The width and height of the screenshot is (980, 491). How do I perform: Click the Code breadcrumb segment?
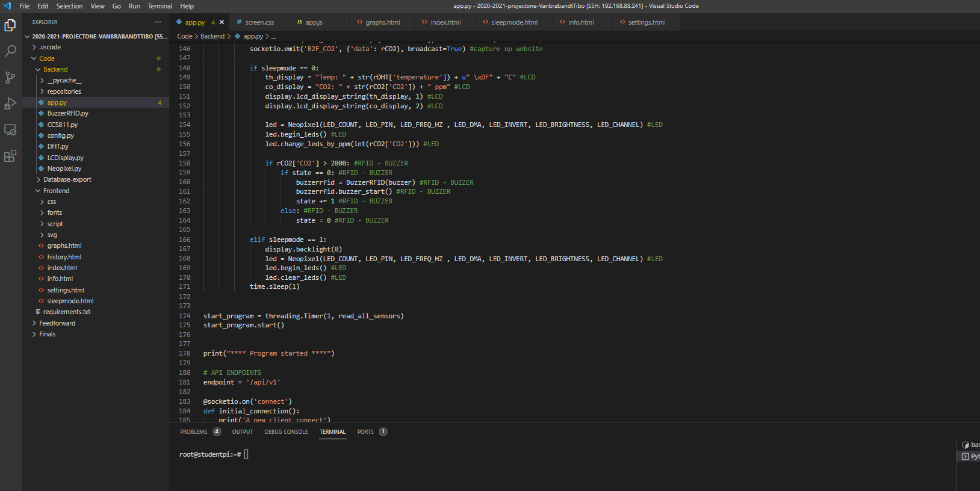(185, 36)
